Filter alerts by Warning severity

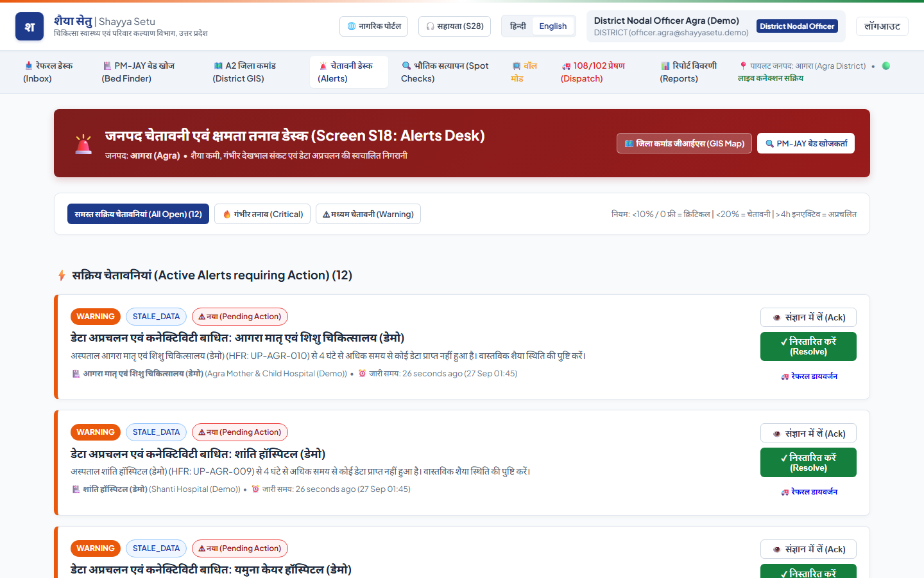(368, 214)
